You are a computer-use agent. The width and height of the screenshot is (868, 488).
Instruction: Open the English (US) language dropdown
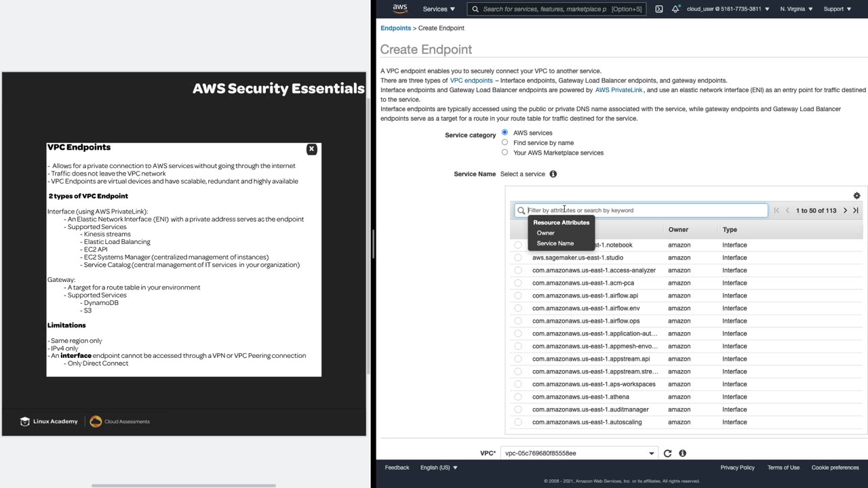(x=439, y=468)
